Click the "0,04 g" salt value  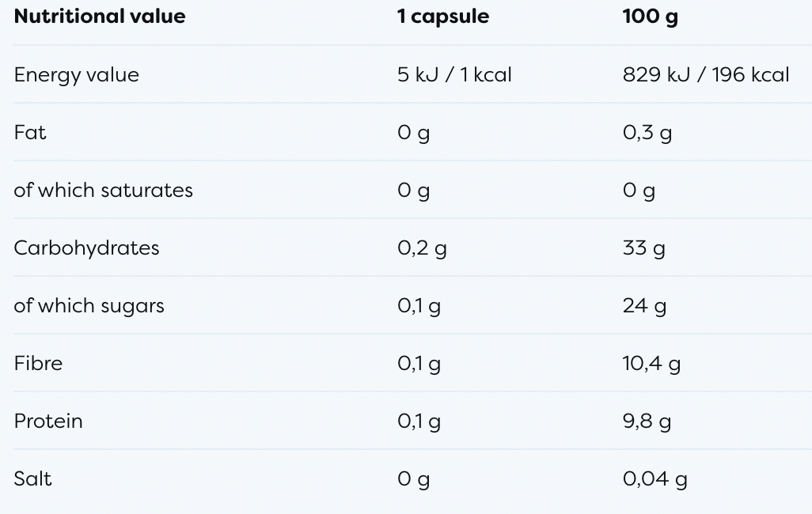[655, 479]
